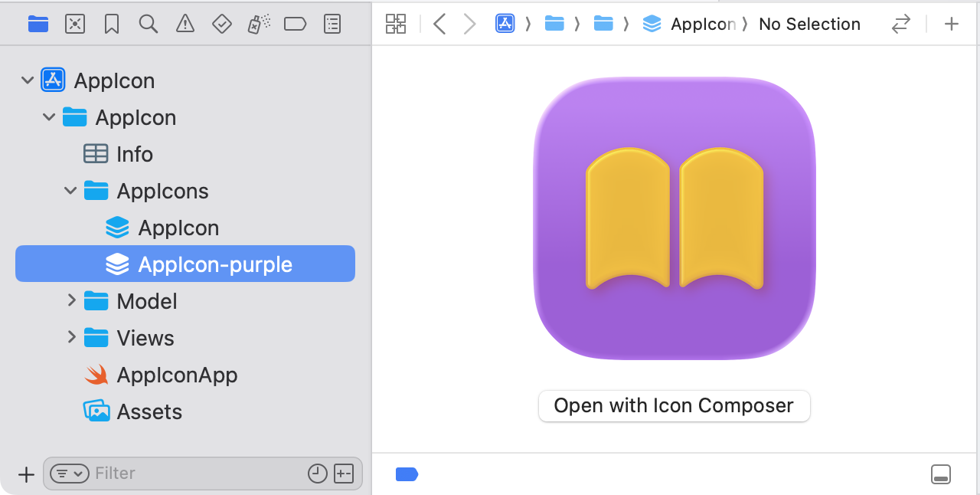Click the add editor plus button
The height and width of the screenshot is (495, 980).
(x=951, y=24)
